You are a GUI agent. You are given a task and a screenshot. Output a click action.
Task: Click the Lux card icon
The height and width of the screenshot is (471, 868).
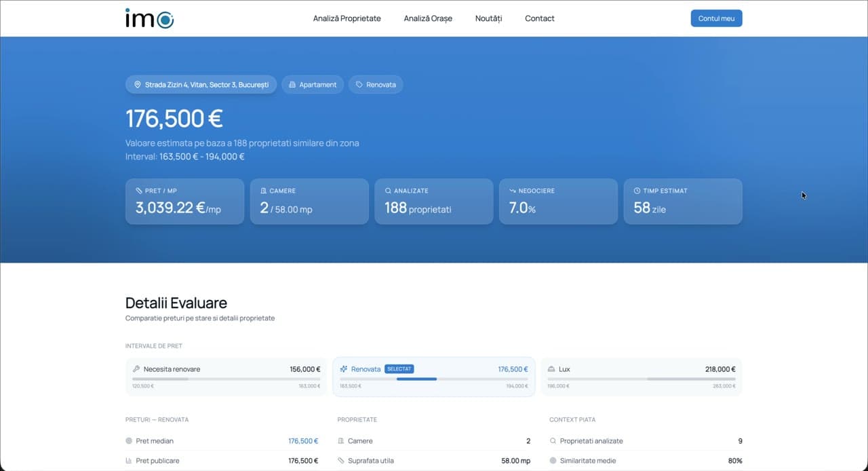pyautogui.click(x=551, y=369)
